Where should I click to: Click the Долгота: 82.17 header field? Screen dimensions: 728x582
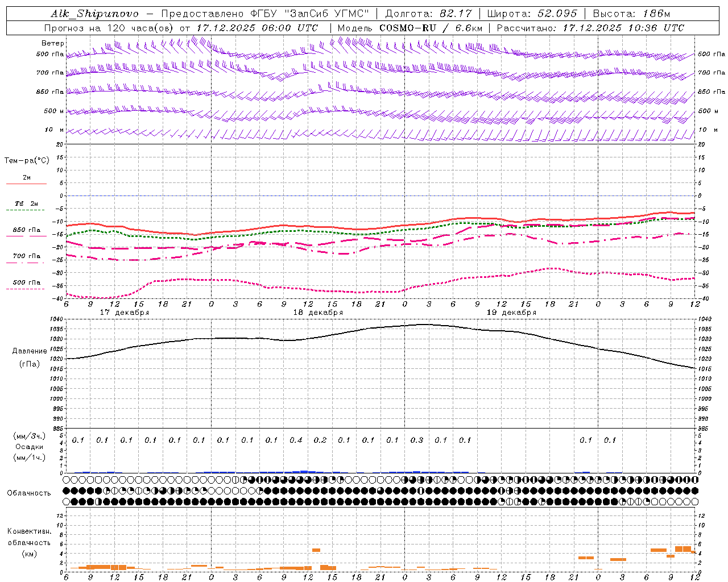pos(428,14)
